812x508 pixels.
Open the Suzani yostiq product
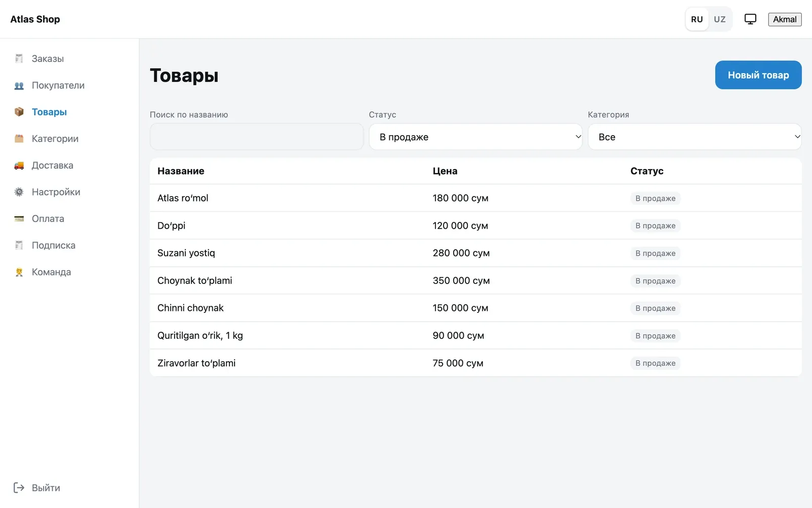[x=186, y=253]
